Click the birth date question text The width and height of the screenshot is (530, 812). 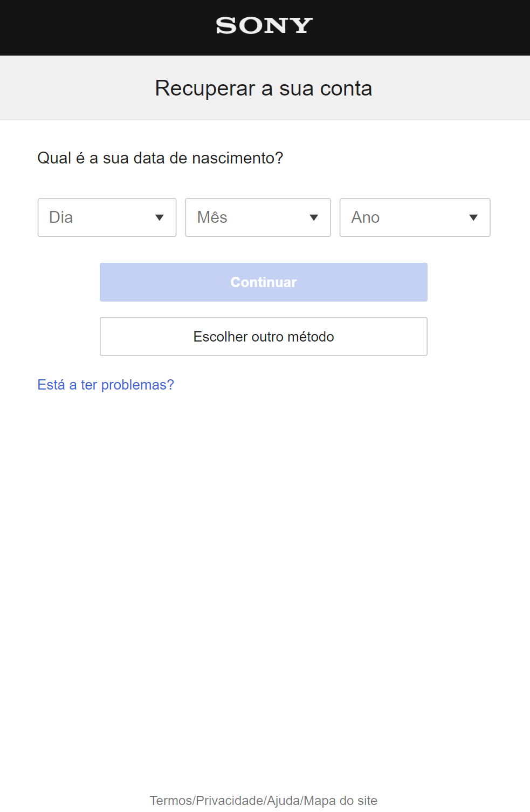click(160, 158)
